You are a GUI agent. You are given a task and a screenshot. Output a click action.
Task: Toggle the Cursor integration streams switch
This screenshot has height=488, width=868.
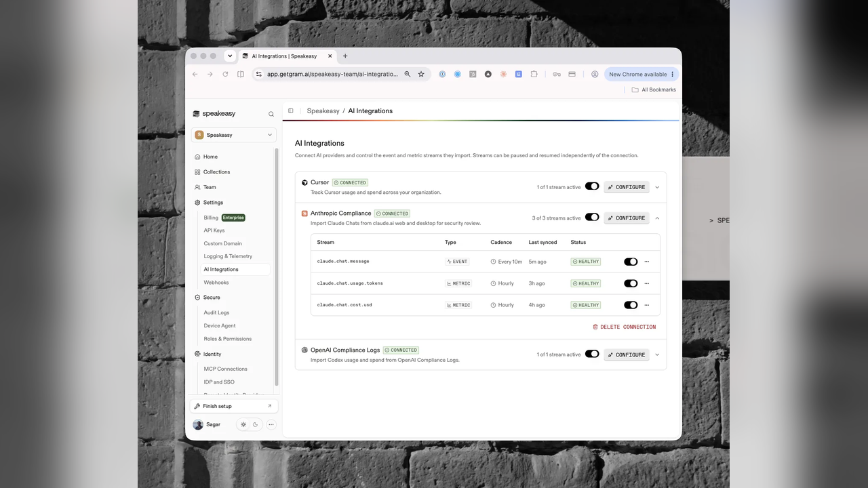point(592,186)
